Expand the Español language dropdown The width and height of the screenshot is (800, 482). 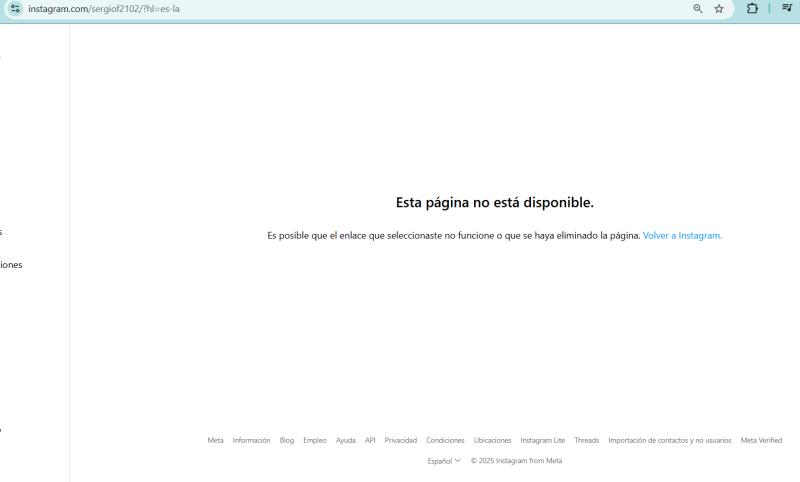tap(444, 461)
